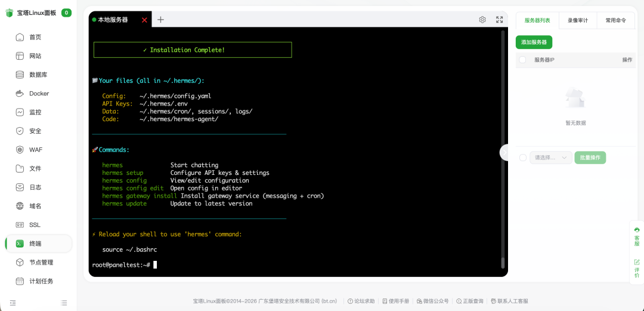Viewport: 644px width, 311px height.
Task: Click the text source ~/.bashrc
Action: [x=129, y=250]
